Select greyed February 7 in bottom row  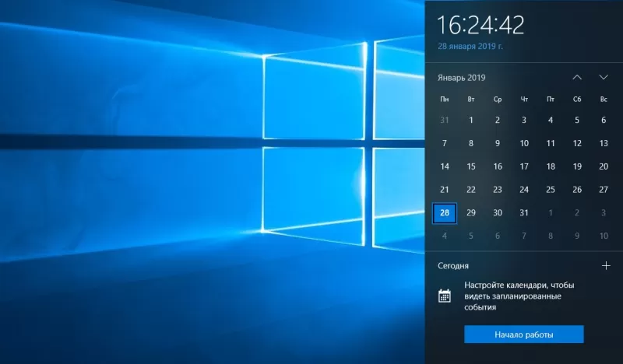pos(524,236)
